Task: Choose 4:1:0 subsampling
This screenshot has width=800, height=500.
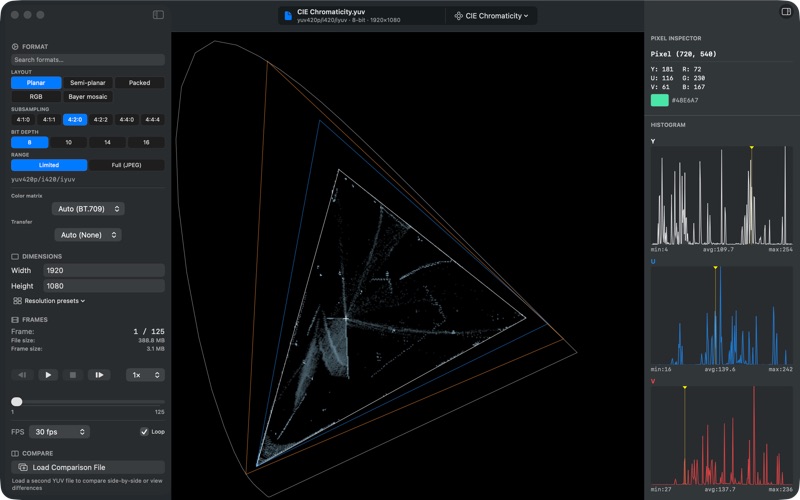Action: point(23,119)
